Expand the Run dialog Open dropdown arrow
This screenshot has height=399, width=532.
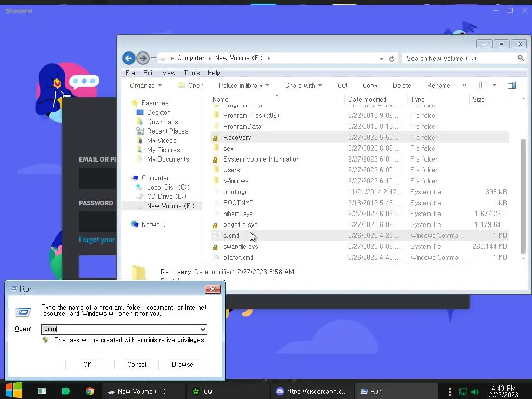[203, 329]
